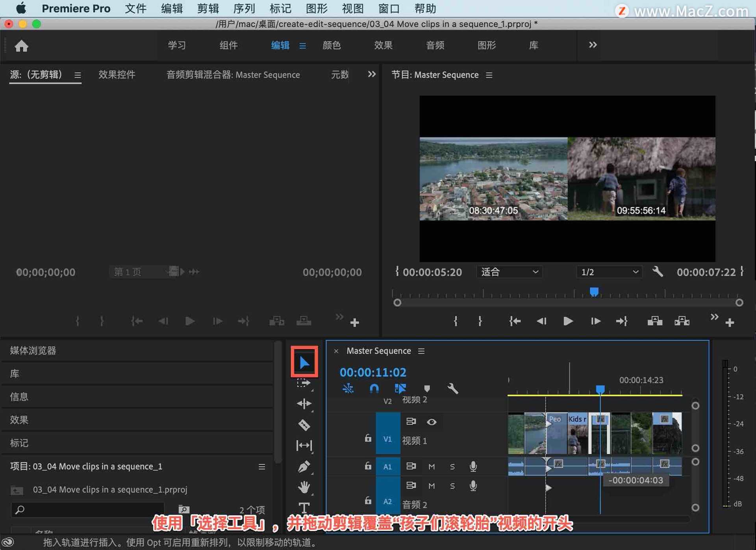
Task: Open Apple menu
Action: coord(21,8)
